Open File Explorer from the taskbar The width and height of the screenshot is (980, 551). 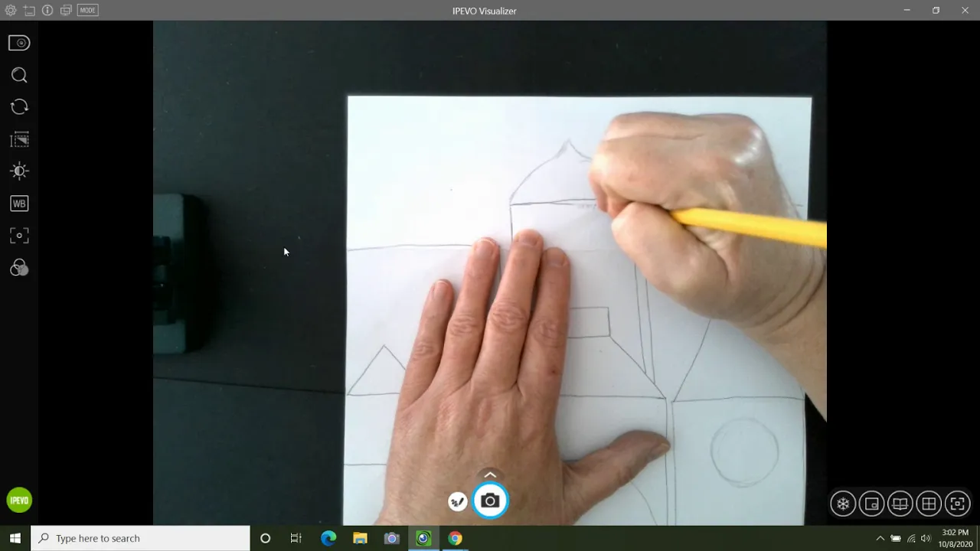[x=360, y=538]
